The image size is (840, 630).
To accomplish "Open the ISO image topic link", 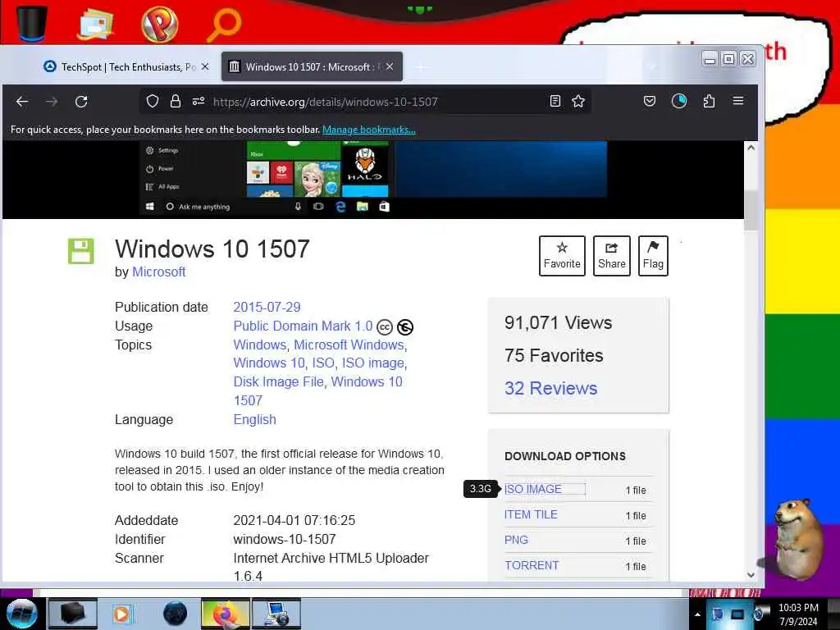I will [x=373, y=363].
